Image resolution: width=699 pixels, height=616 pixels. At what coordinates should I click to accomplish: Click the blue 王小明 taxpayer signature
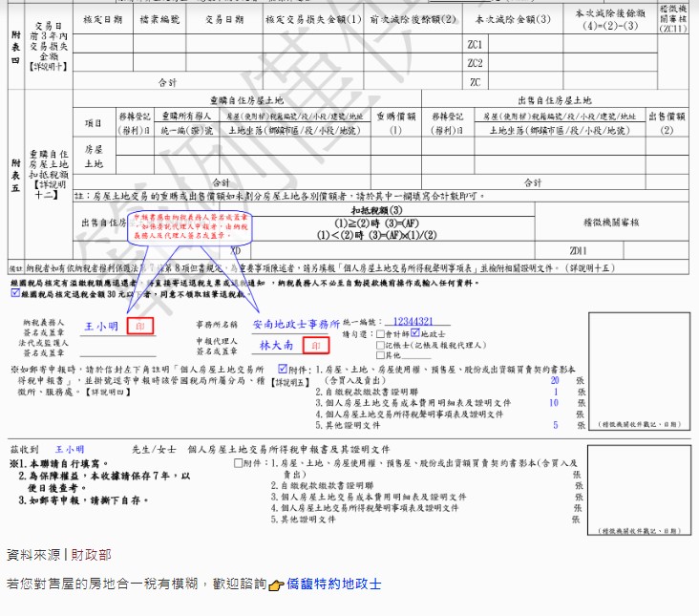101,327
